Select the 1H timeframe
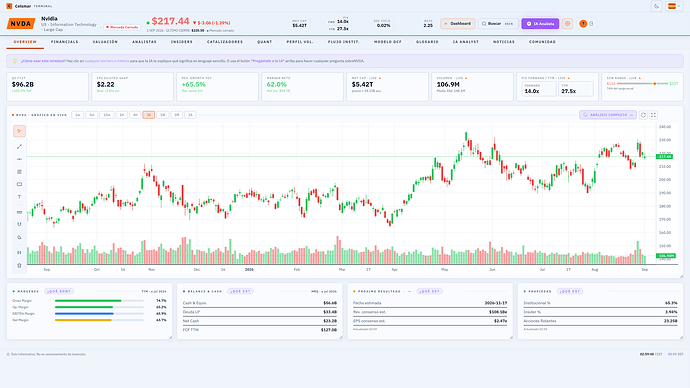The height and width of the screenshot is (388, 690). [x=121, y=115]
